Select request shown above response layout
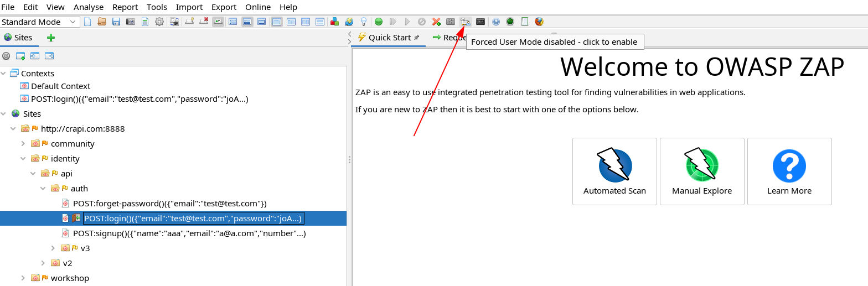The width and height of the screenshot is (868, 286). click(x=320, y=22)
